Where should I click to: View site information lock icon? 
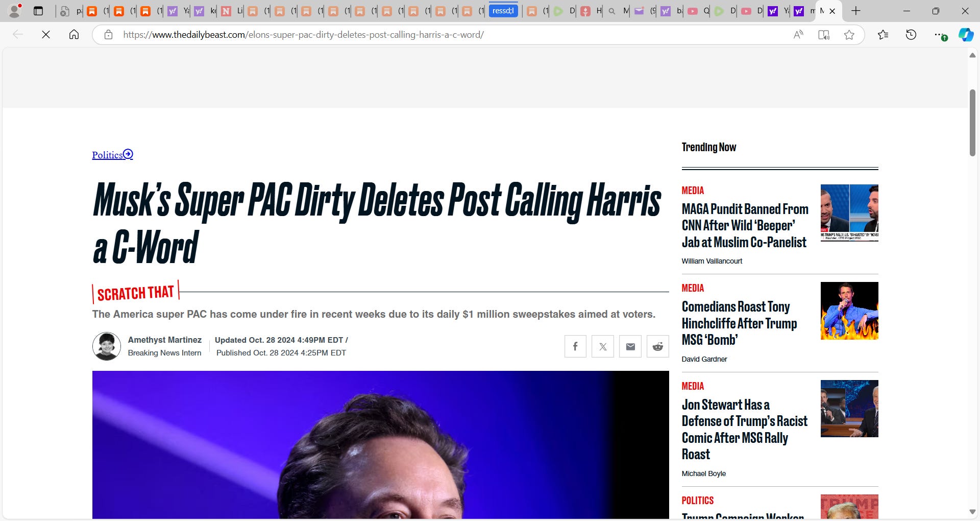click(x=108, y=35)
